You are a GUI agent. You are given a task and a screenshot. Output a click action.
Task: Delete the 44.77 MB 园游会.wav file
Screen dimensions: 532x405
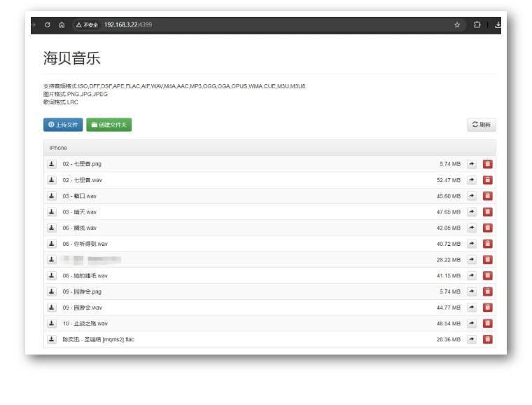(488, 308)
